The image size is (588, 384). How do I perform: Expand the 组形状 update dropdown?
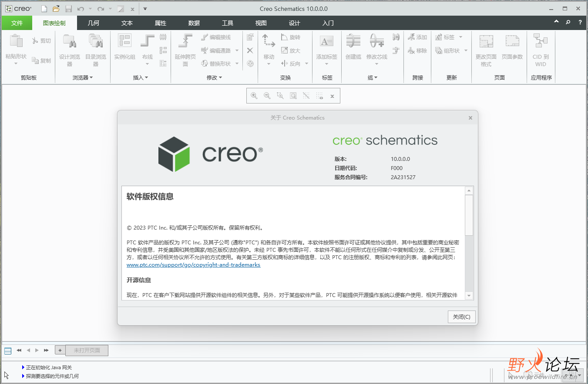pos(466,50)
